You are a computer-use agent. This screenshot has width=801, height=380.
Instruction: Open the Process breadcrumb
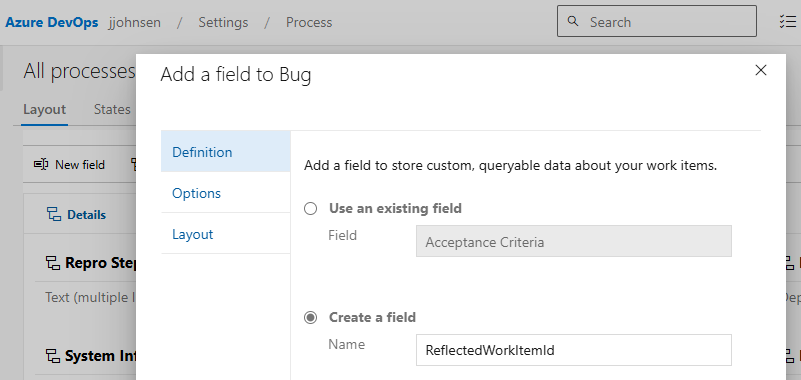click(x=309, y=22)
